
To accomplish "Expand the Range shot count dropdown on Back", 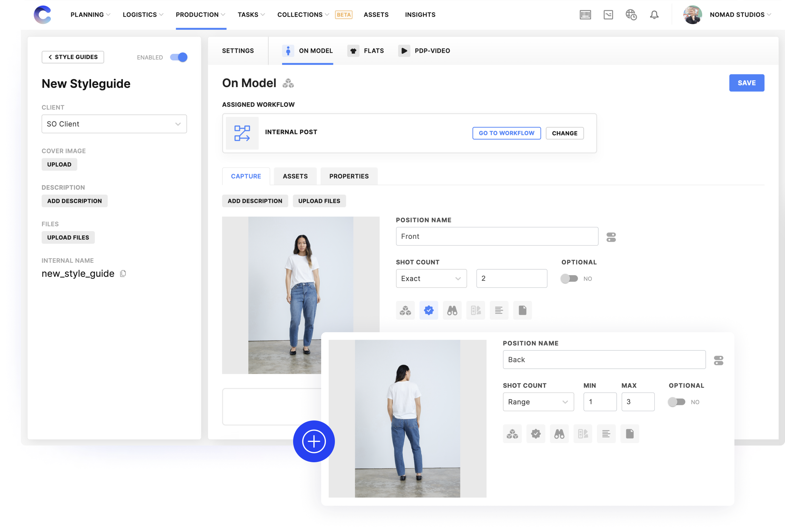I will (537, 402).
